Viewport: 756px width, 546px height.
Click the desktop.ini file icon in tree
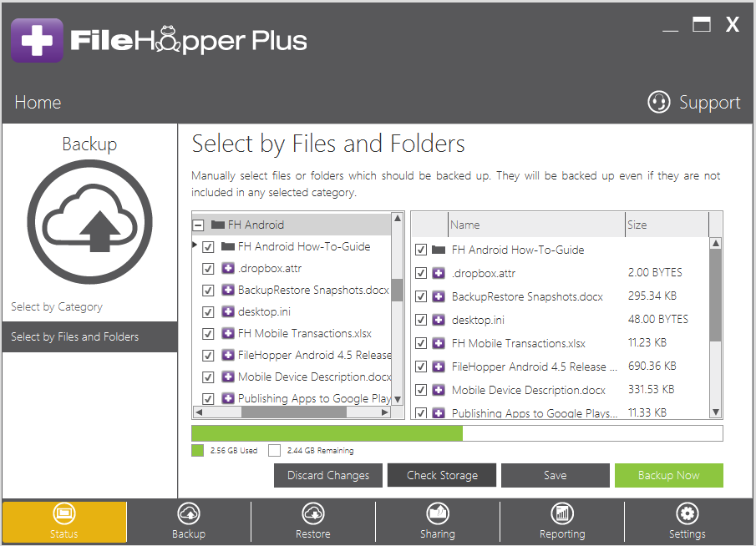[x=228, y=311]
